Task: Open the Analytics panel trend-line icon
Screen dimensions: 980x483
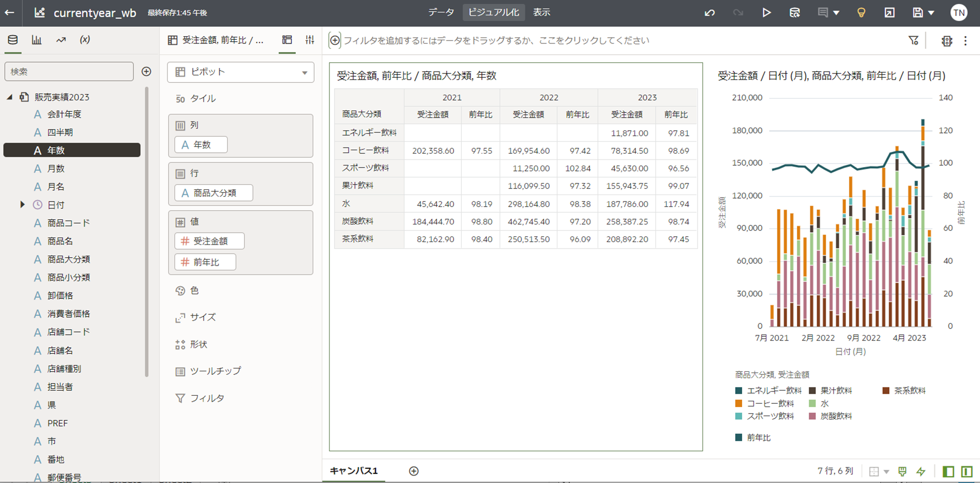Action: 61,40
